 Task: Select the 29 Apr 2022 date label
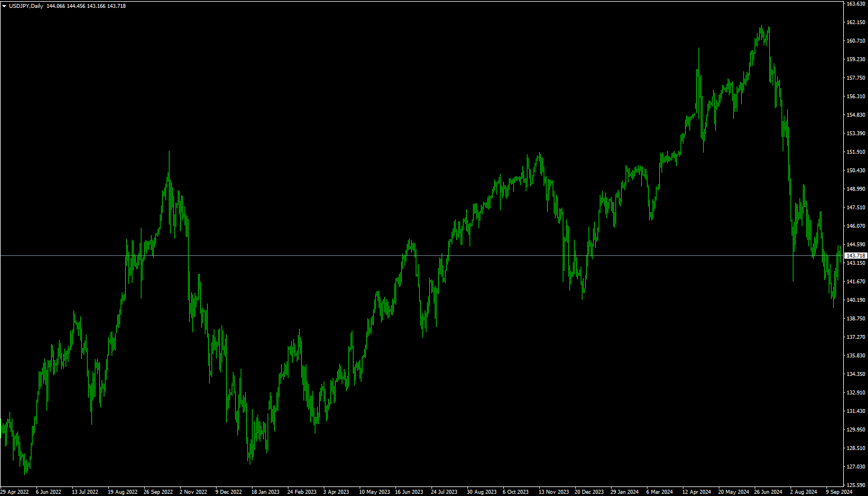15,492
